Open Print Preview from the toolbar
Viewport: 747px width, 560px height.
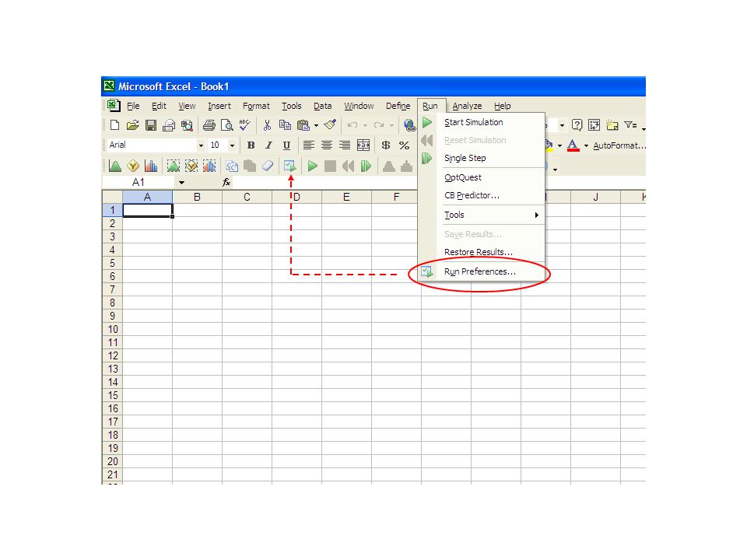point(227,125)
